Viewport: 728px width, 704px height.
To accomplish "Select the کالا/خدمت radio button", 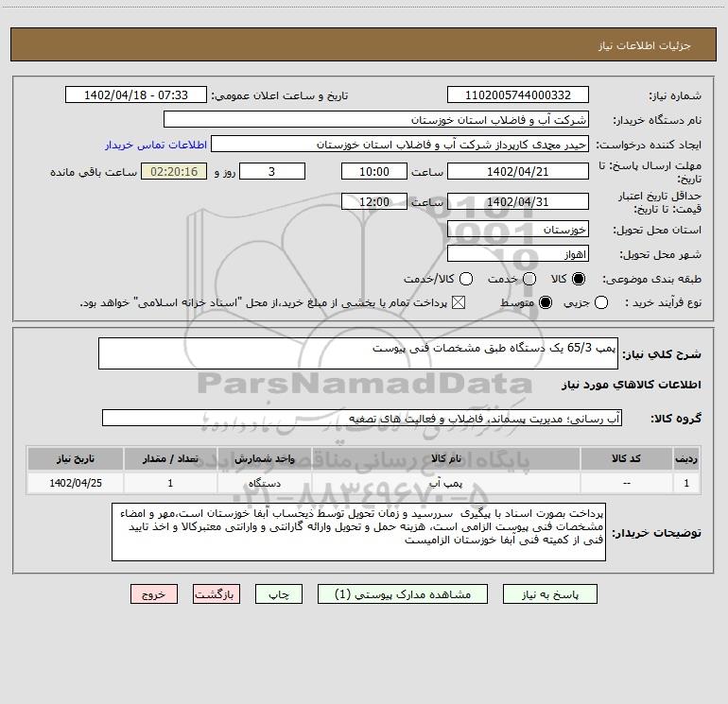I will pos(466,279).
